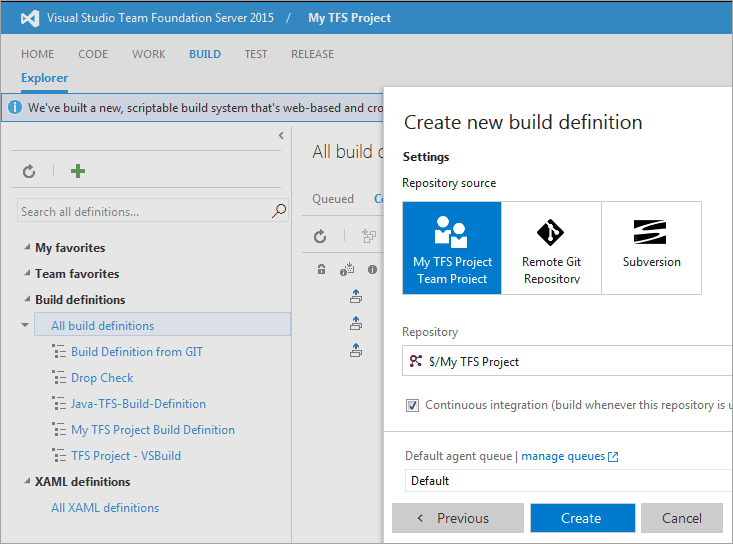Collapse the Build definitions tree node
The image size is (733, 544).
coord(27,300)
